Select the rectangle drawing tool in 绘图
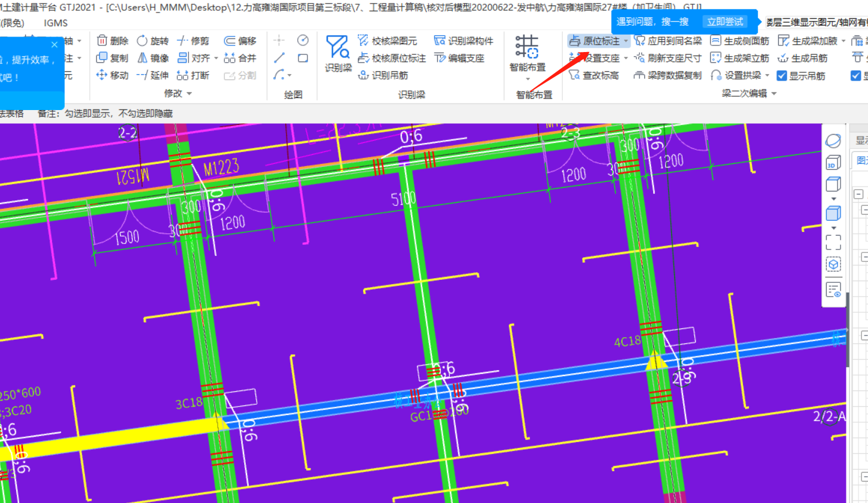 click(x=303, y=58)
